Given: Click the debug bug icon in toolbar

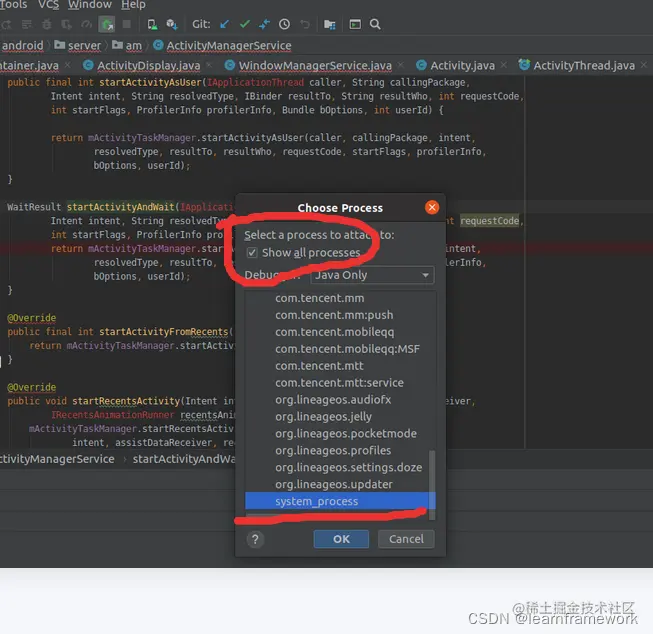Looking at the screenshot, I should pyautogui.click(x=47, y=24).
